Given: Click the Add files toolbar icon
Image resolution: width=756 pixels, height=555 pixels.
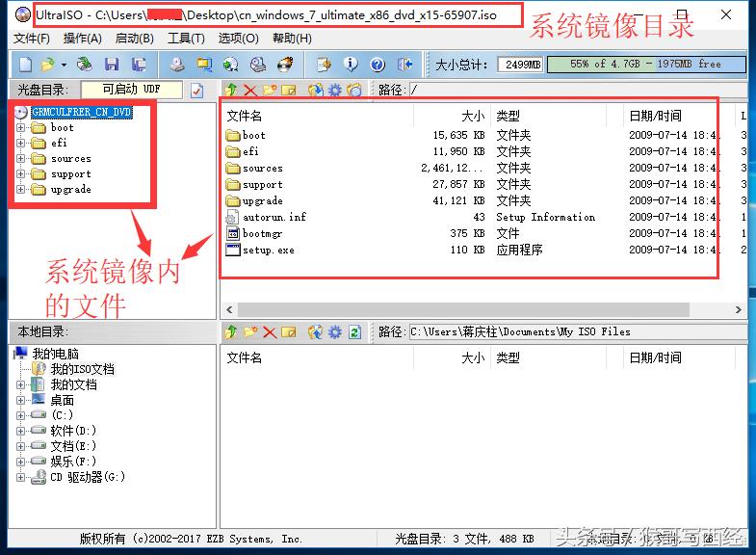Looking at the screenshot, I should point(324,65).
